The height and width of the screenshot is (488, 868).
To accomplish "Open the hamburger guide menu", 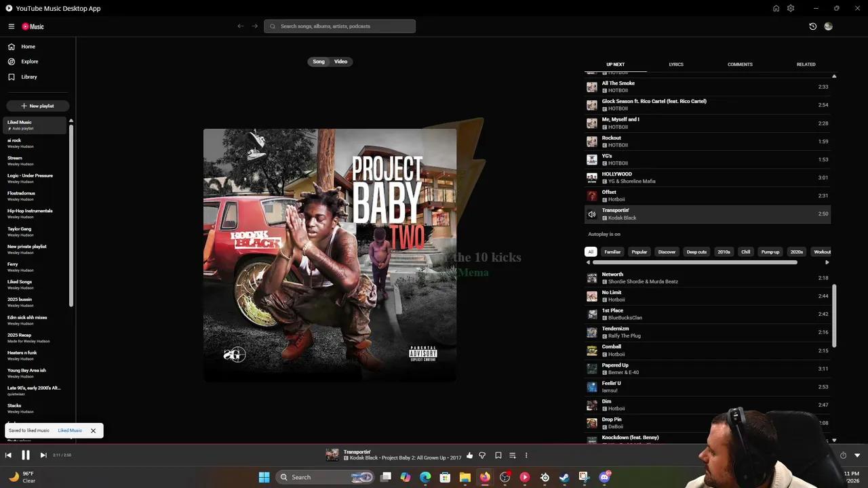I will pos(12,26).
